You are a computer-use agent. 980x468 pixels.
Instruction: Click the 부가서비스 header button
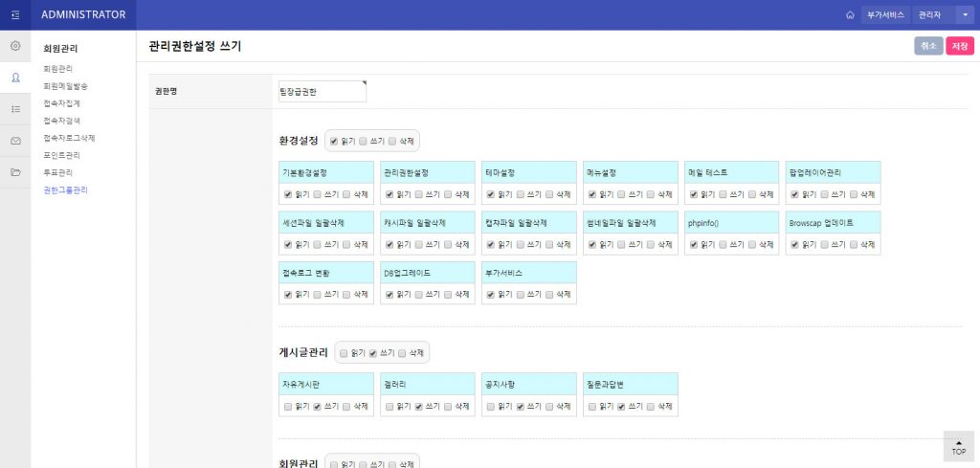click(885, 15)
